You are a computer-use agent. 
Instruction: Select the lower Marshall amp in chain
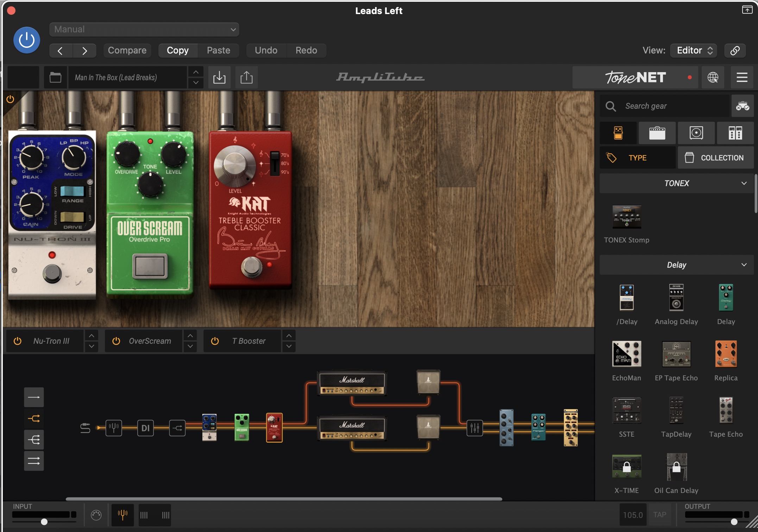tap(352, 428)
